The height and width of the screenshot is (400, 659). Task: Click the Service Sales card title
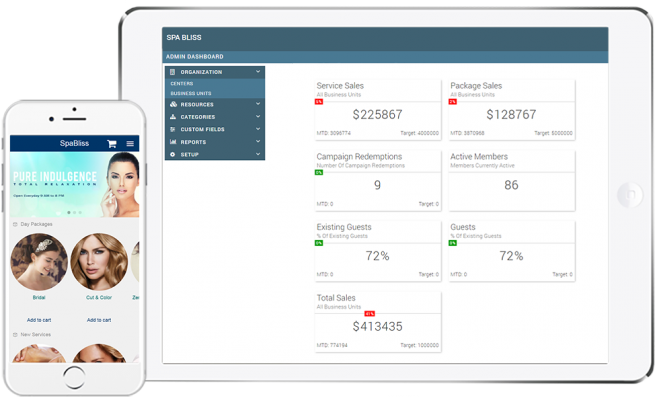pos(340,86)
